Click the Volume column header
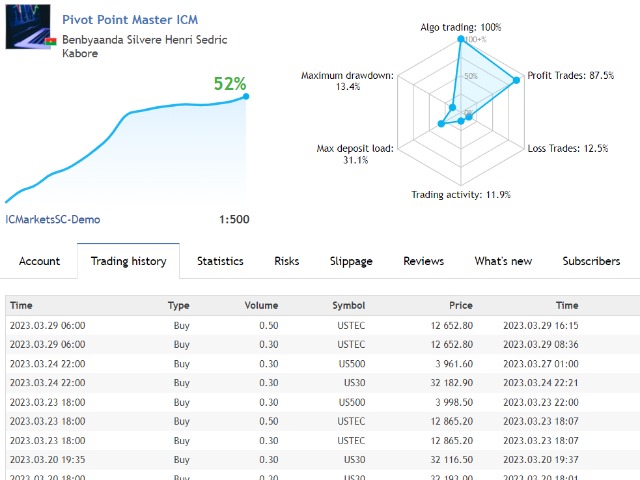The width and height of the screenshot is (640, 480). coord(261,305)
